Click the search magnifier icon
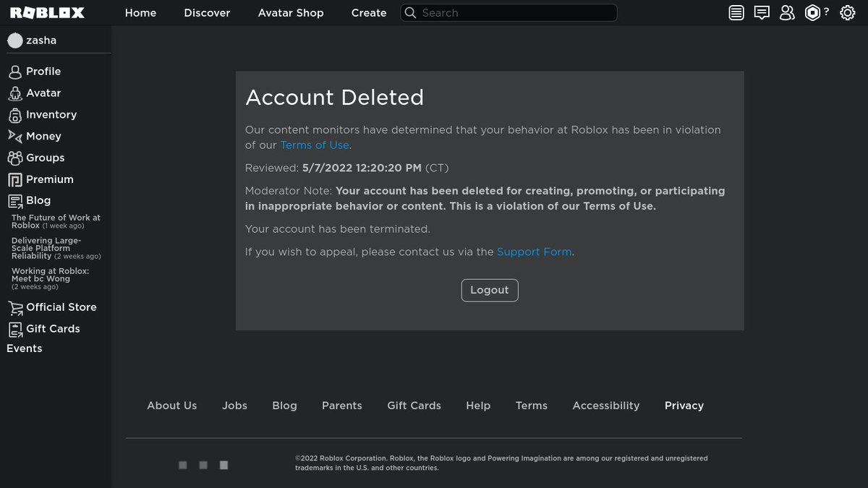The height and width of the screenshot is (488, 868). pyautogui.click(x=410, y=13)
